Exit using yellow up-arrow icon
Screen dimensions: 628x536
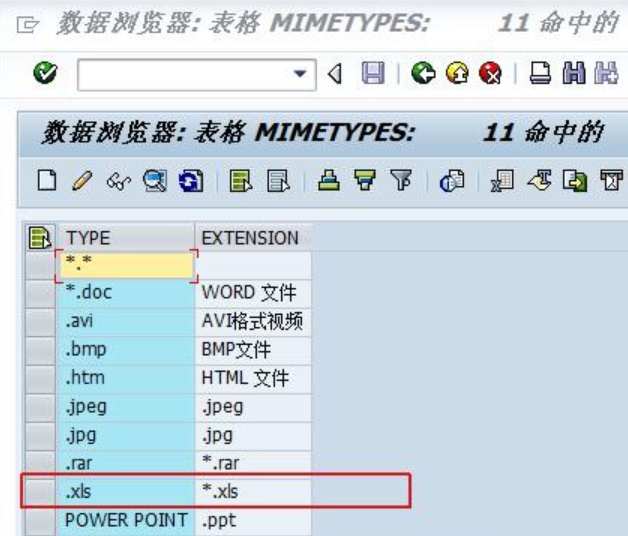[457, 73]
